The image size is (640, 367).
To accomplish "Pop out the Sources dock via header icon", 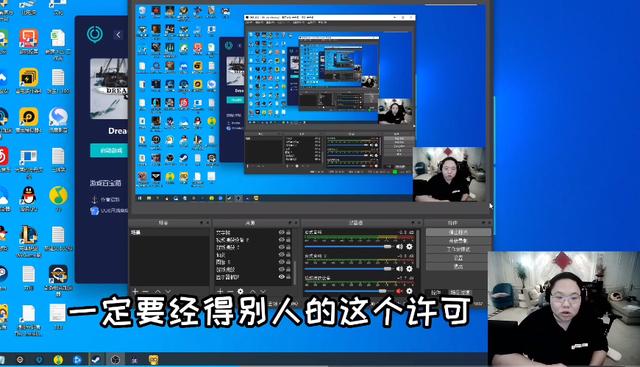I will coord(290,222).
